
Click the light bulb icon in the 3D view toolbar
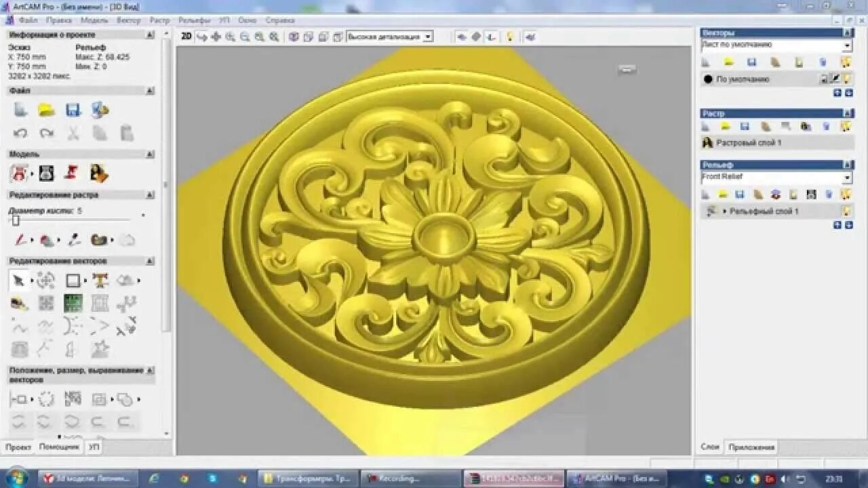point(510,37)
